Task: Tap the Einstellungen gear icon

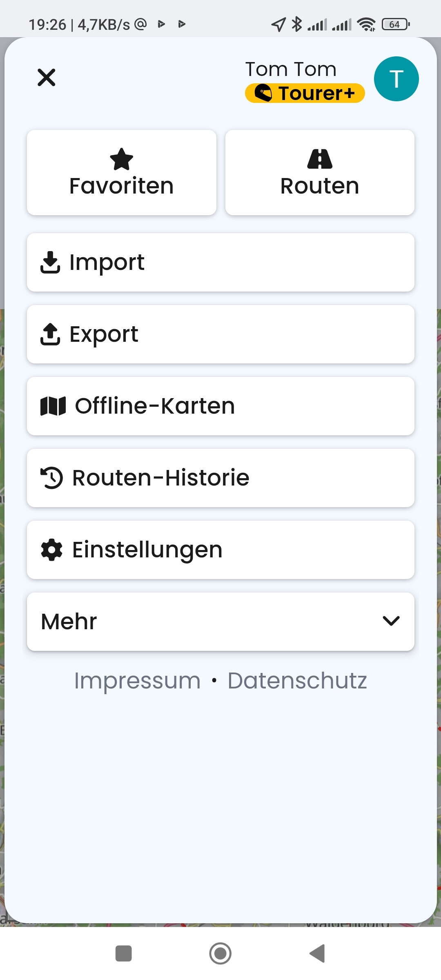Action: coord(52,550)
